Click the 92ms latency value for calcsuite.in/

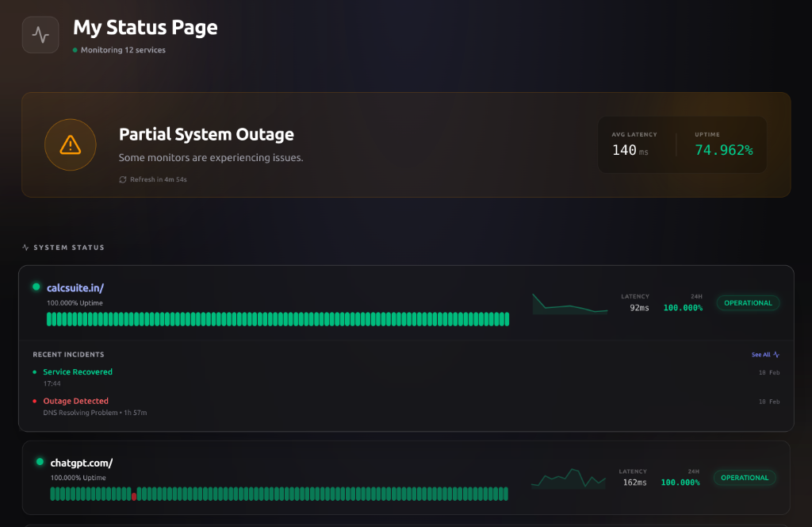[x=639, y=308]
